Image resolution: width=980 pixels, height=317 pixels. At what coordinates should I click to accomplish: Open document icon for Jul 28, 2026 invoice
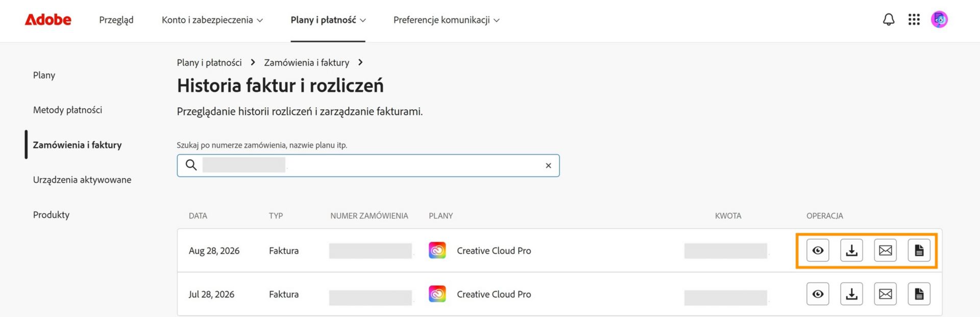pos(919,294)
